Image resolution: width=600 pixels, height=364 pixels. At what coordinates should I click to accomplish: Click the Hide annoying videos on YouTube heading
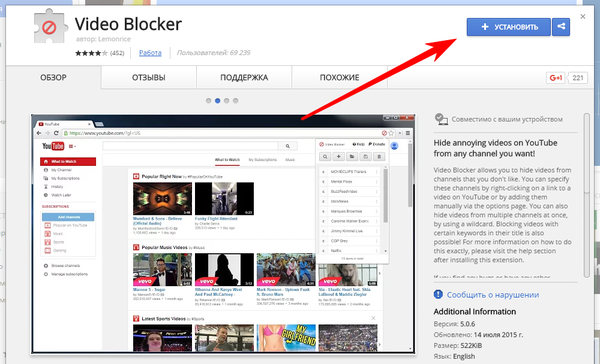coord(495,148)
